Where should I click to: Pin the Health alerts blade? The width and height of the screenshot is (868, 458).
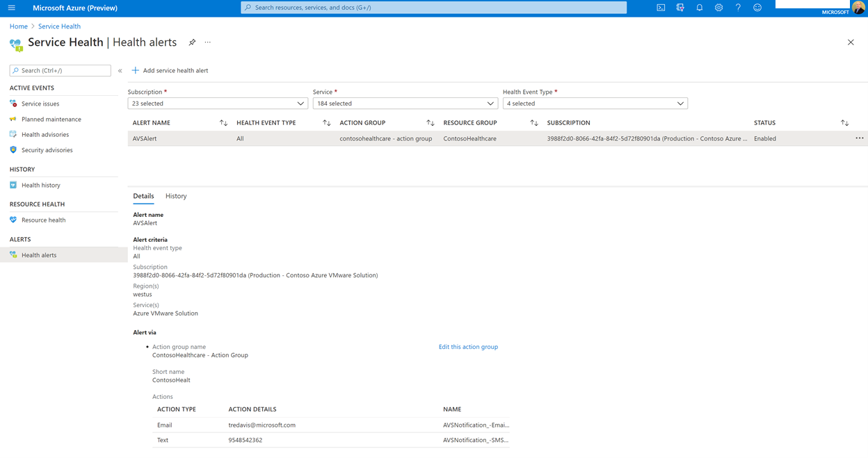tap(192, 42)
